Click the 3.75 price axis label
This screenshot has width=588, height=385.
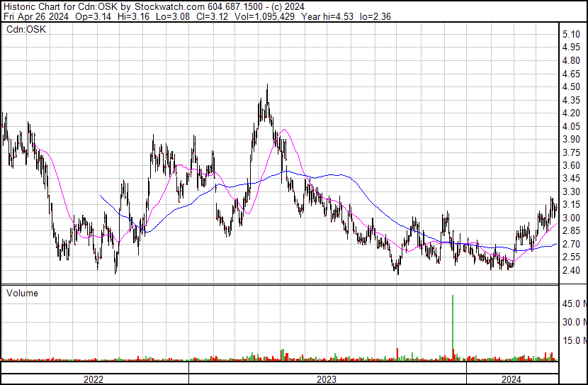571,152
